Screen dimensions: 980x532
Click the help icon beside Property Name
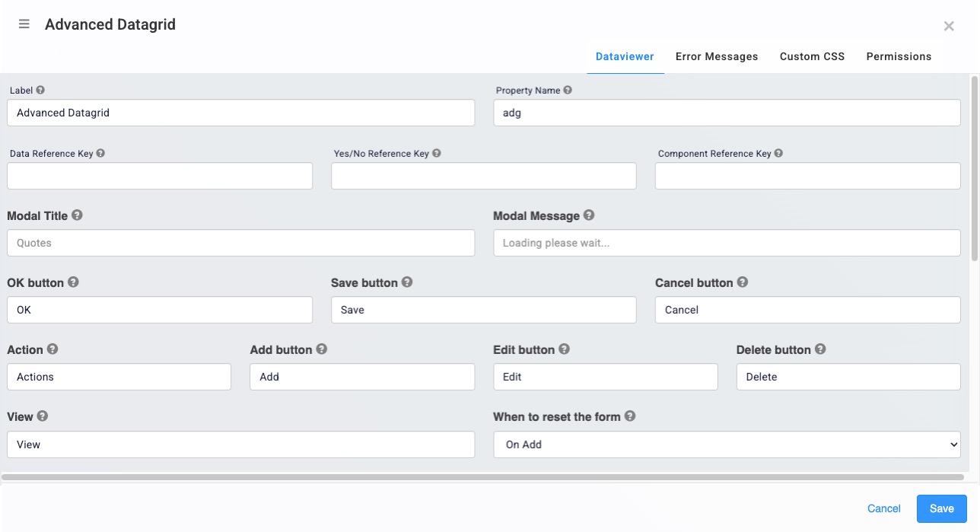click(568, 90)
